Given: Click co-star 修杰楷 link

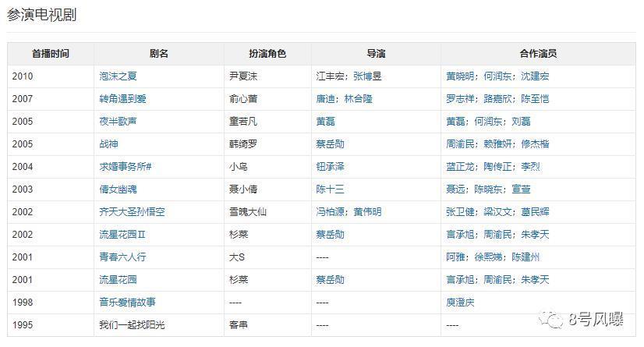Looking at the screenshot, I should pos(535,143).
